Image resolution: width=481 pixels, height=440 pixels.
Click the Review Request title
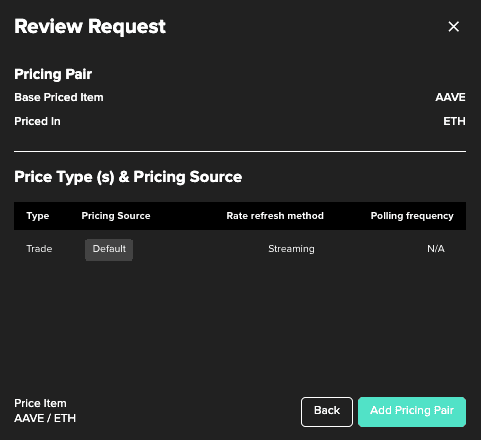coord(90,27)
